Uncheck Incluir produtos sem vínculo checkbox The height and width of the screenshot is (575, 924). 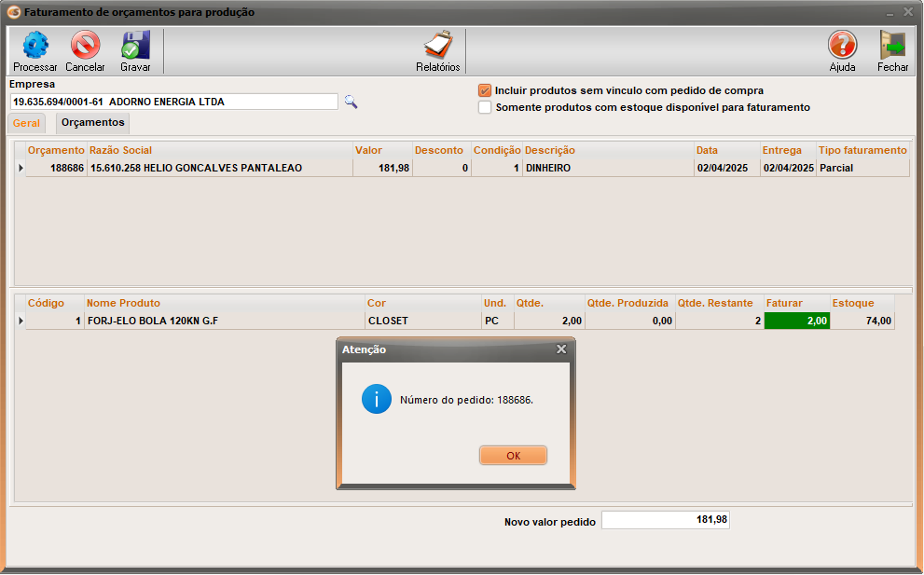[x=485, y=90]
